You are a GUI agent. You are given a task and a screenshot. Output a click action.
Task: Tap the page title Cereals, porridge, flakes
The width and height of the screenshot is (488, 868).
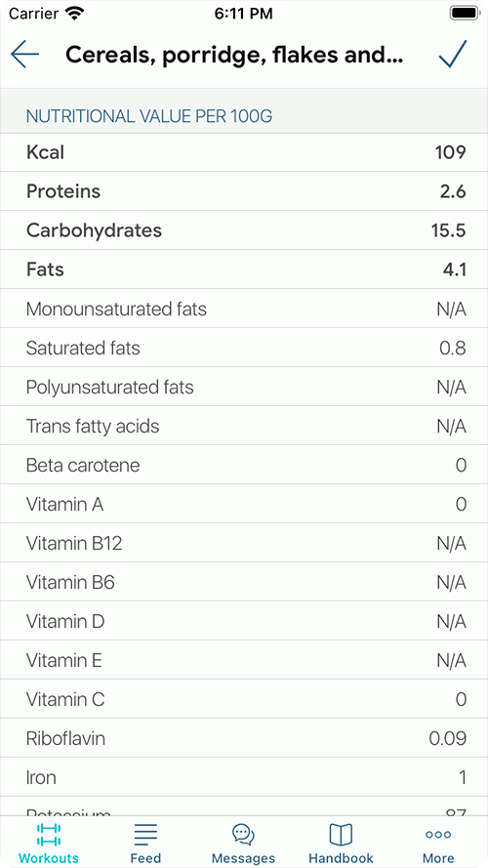tap(234, 55)
